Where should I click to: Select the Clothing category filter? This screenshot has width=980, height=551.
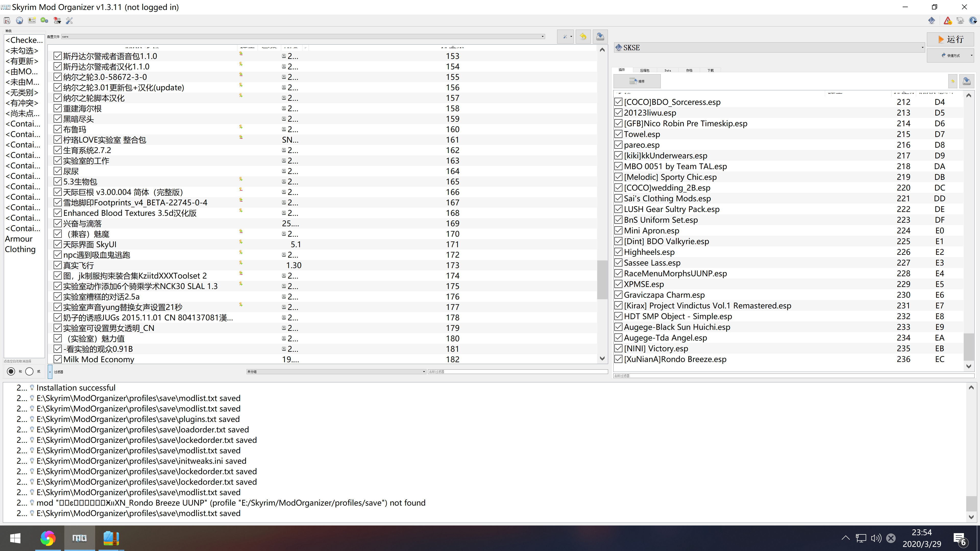(x=20, y=249)
